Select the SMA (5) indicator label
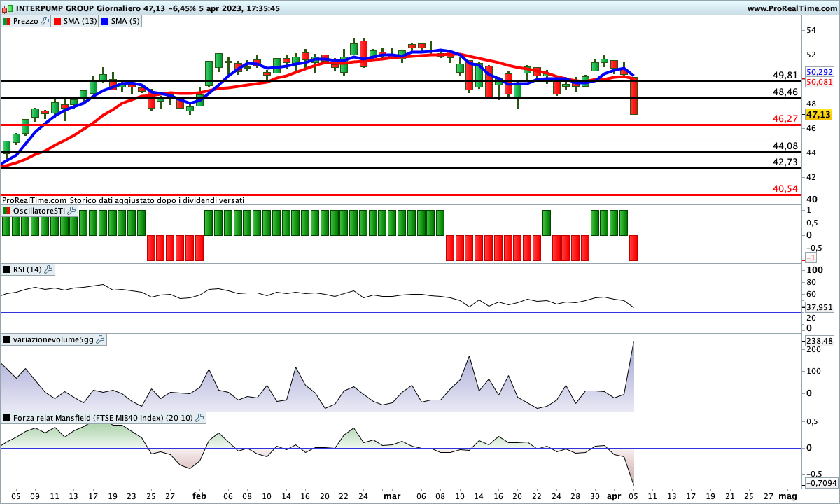 [127, 21]
